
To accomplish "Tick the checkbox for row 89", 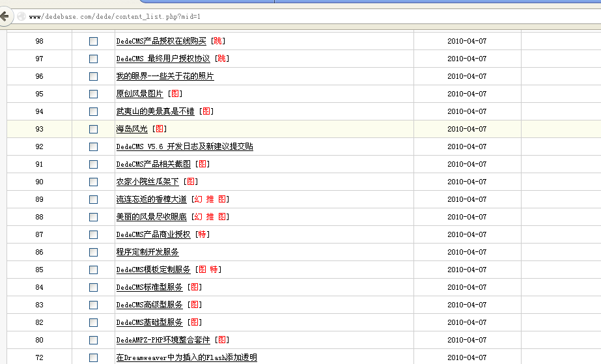I will (x=94, y=200).
